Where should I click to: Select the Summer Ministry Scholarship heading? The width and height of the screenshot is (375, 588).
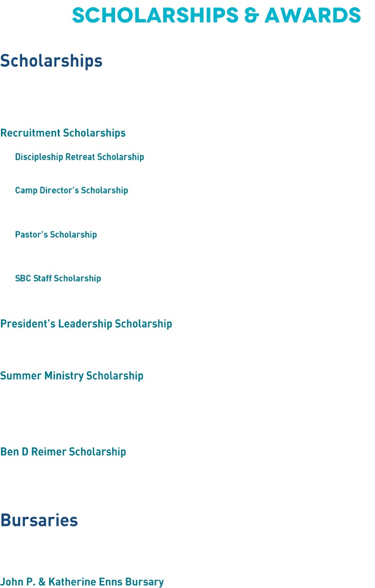click(x=72, y=375)
